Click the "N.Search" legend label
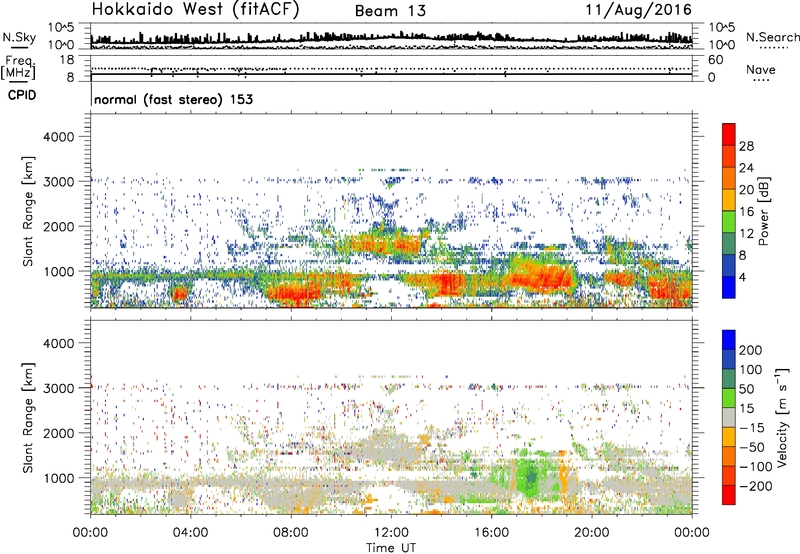 (x=772, y=37)
